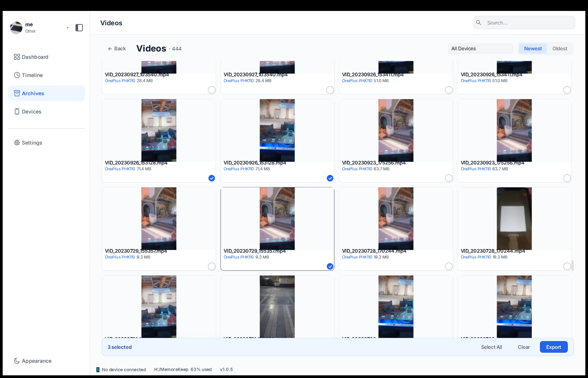
Task: Open the rainy street video thumbnail
Action: coord(277,307)
